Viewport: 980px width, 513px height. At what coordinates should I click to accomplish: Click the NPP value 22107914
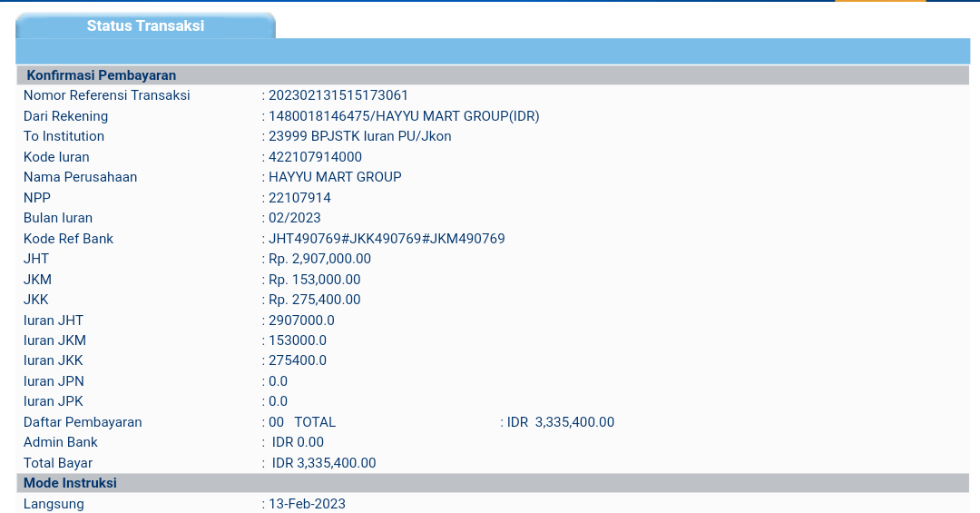[299, 198]
